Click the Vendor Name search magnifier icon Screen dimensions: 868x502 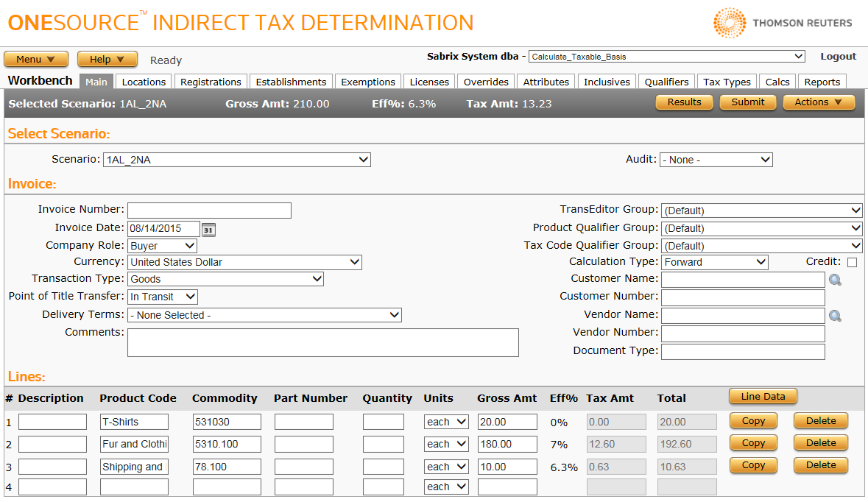click(835, 316)
